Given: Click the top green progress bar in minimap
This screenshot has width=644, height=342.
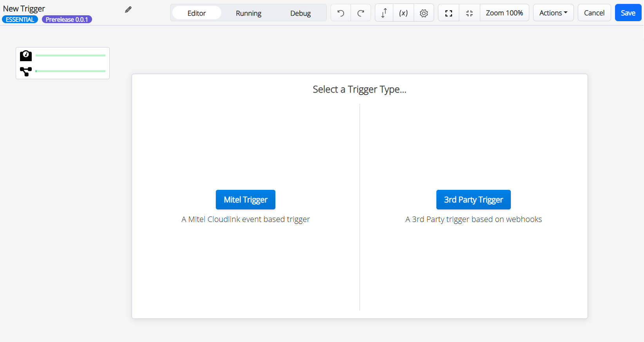Looking at the screenshot, I should [x=71, y=56].
